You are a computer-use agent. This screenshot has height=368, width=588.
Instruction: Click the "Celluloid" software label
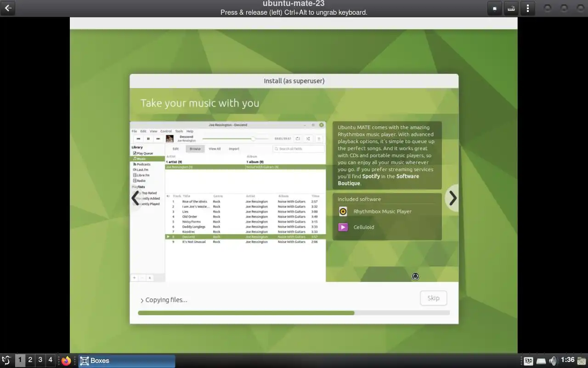point(364,227)
